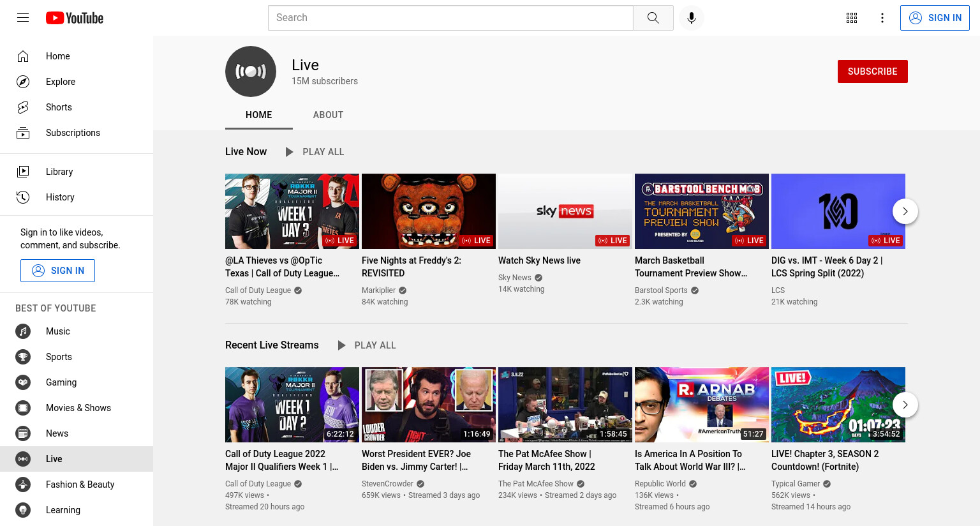Click the Subscriptions icon
The height and width of the screenshot is (526, 980).
[x=23, y=133]
